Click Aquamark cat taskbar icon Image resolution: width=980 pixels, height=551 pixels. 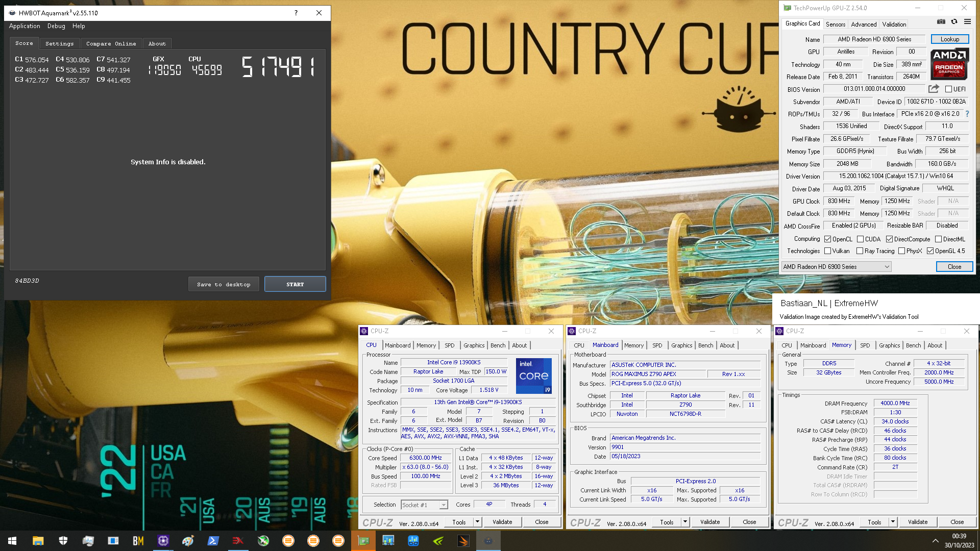[488, 541]
